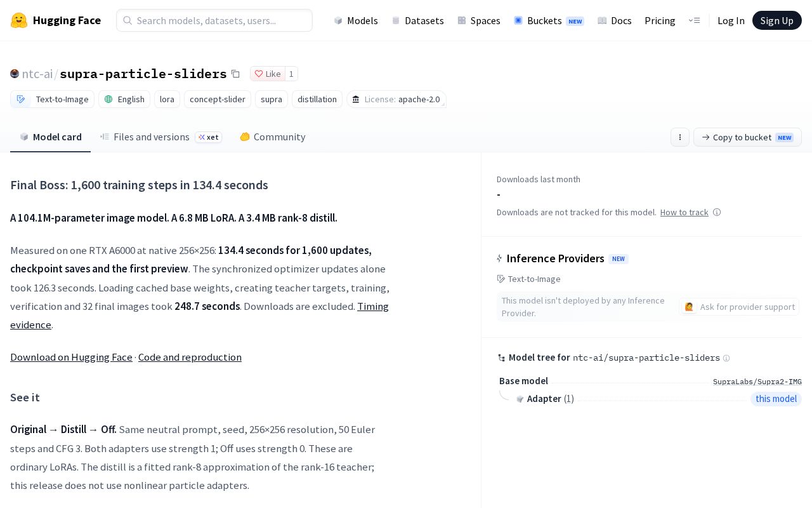Open the How to track link
Screen dimensions: 812x508
(684, 212)
